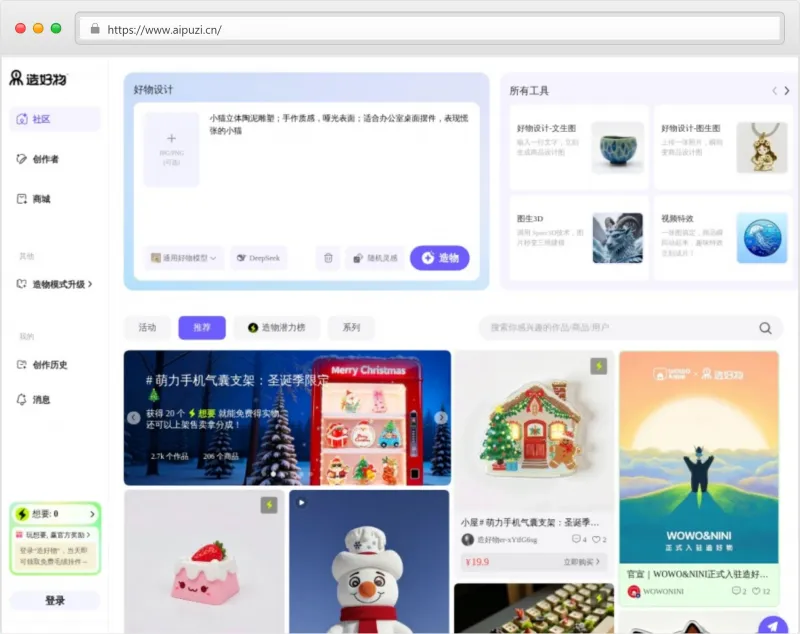The height and width of the screenshot is (634, 800).
Task: Click the trash icon to clear the prompt
Action: 327,258
